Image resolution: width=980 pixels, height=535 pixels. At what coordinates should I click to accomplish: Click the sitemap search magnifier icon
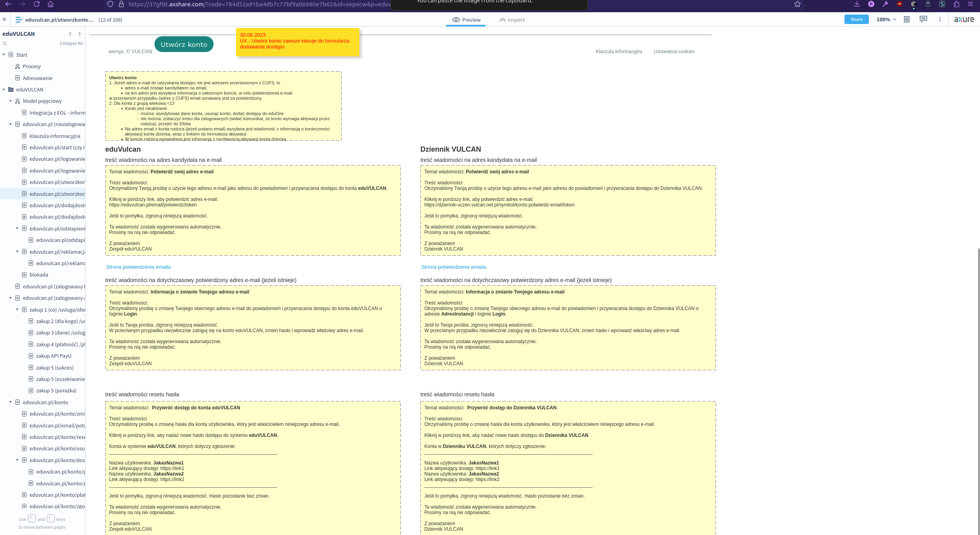5,44
